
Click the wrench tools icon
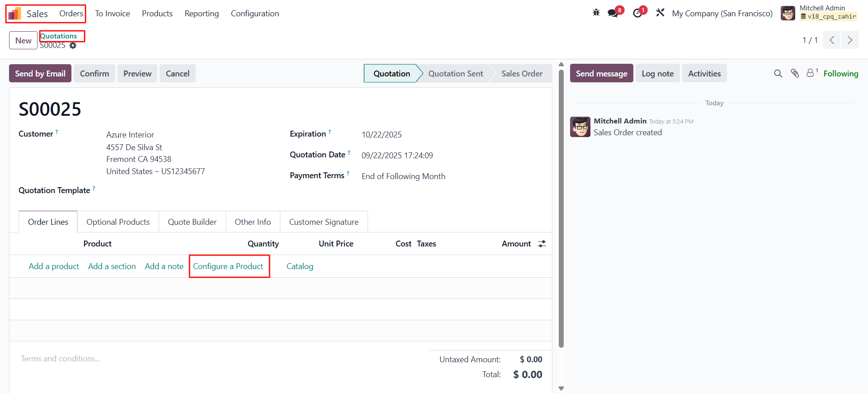tap(660, 13)
